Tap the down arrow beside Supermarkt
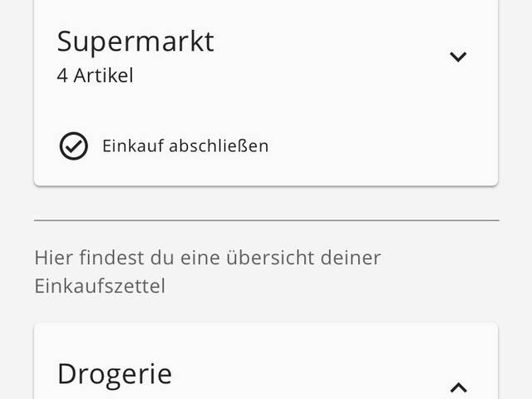This screenshot has width=532, height=399. (x=458, y=57)
